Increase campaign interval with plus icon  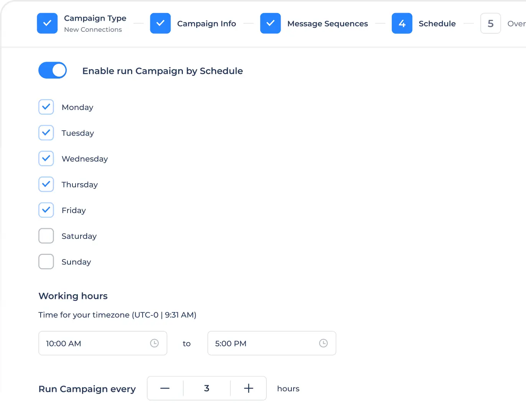(248, 389)
